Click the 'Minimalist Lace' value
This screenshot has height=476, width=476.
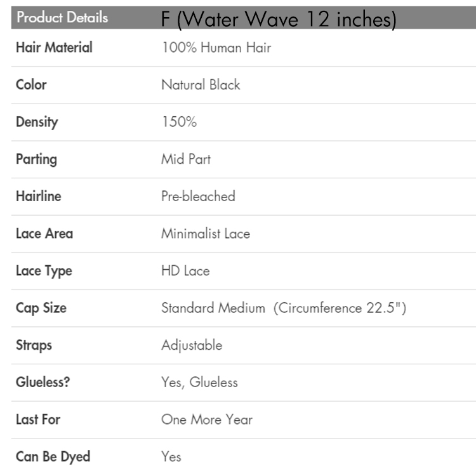click(206, 234)
